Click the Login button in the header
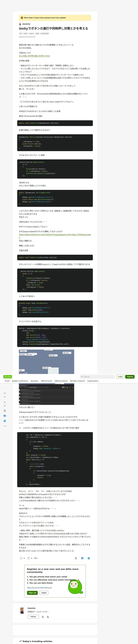 click(x=120, y=377)
